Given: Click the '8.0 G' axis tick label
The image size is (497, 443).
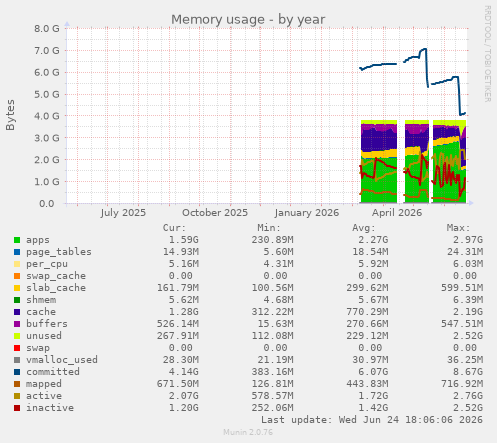Looking at the screenshot, I should (x=47, y=29).
